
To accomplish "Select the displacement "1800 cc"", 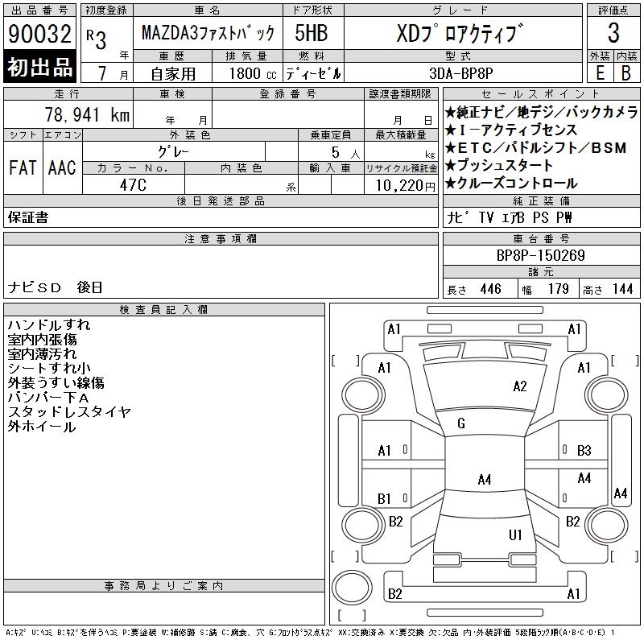I will pos(253,73).
